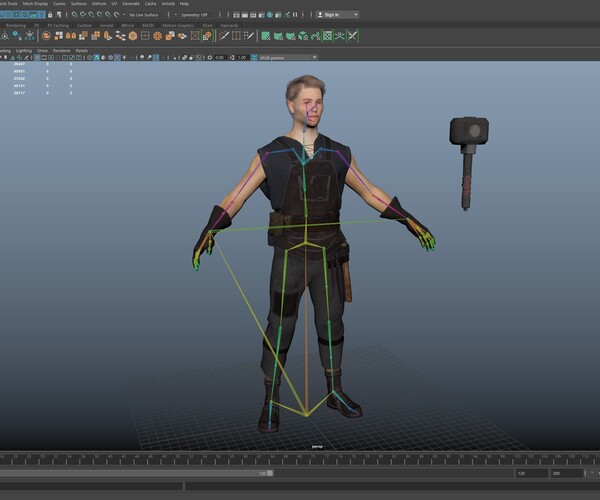Click the time slider ruler below the viewport
The width and height of the screenshot is (600, 500).
[300, 458]
